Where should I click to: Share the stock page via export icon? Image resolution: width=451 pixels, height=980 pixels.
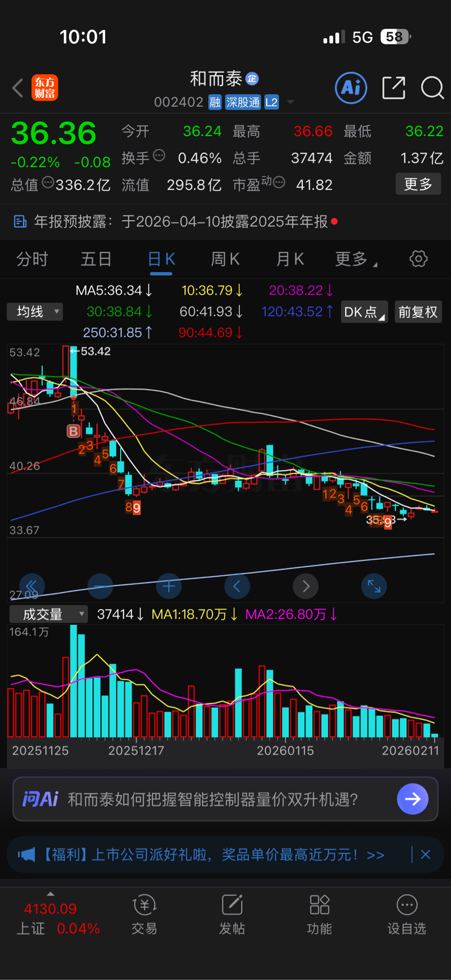tap(393, 88)
